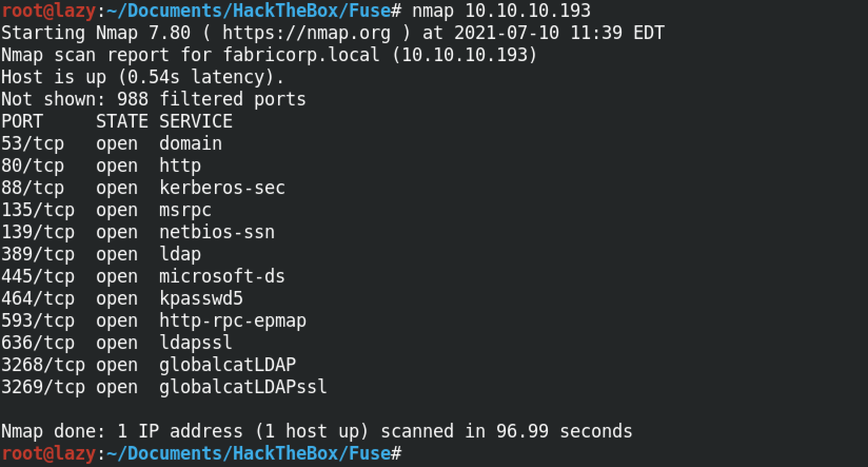Click the msrpc service entry

tap(185, 210)
